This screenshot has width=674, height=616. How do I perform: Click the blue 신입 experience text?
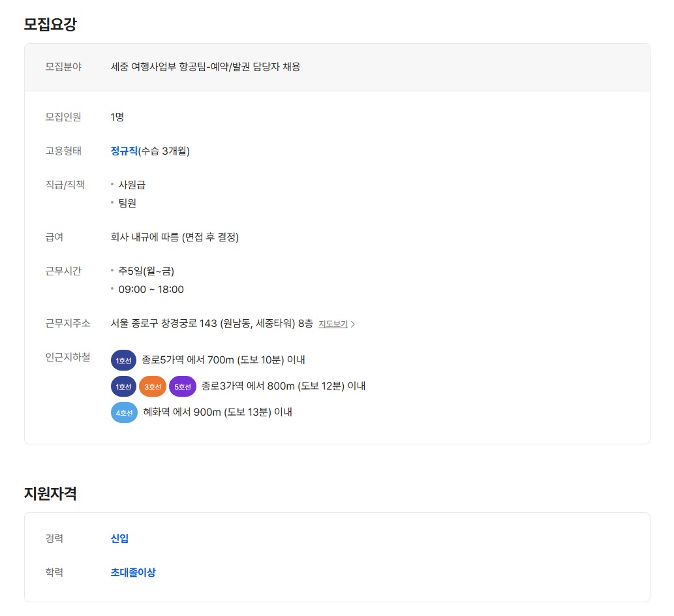click(x=119, y=538)
